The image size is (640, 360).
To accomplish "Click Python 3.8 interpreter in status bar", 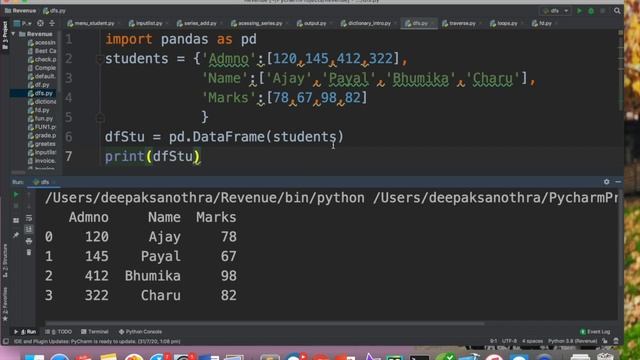I will 572,341.
